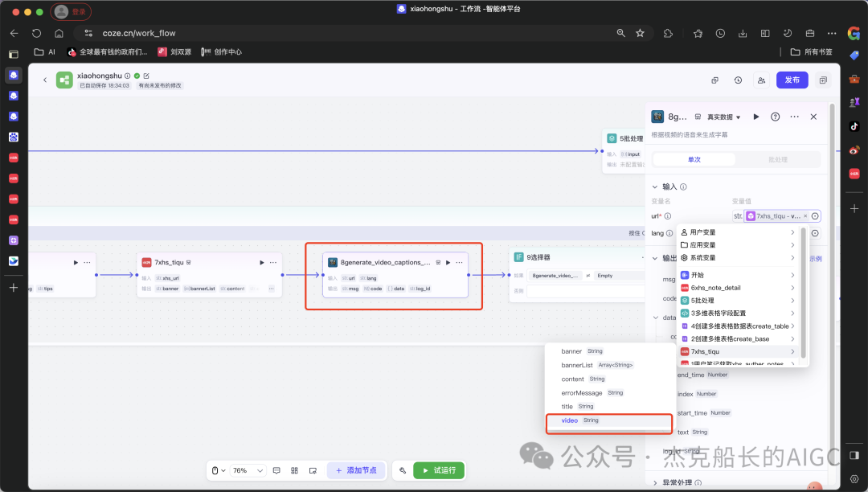Screen dimensions: 868x492
Task: Switch to the 批处理 tab
Action: [778, 159]
